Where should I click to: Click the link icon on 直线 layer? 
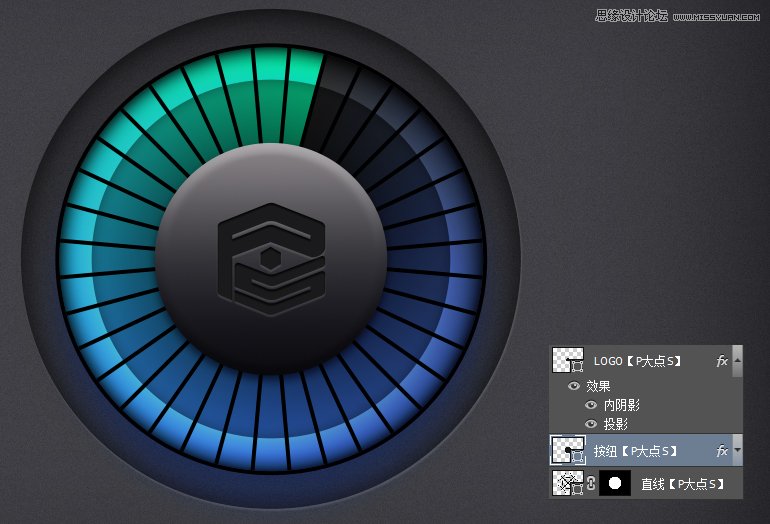pyautogui.click(x=591, y=484)
